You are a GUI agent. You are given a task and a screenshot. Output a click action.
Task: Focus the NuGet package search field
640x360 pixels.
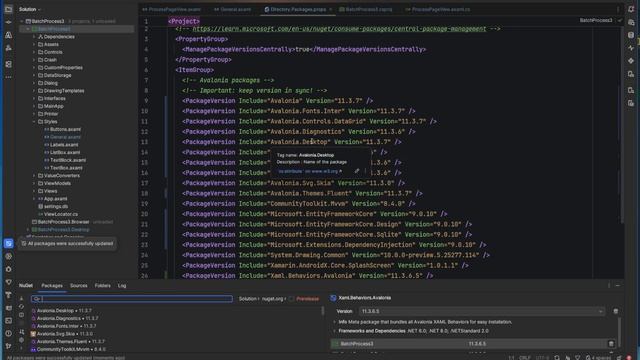[x=132, y=299]
